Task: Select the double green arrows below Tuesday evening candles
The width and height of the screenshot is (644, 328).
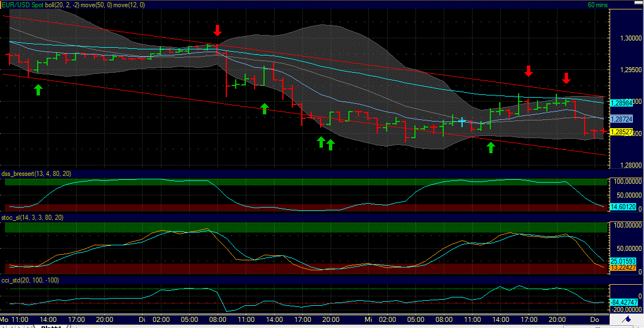Action: coord(326,143)
